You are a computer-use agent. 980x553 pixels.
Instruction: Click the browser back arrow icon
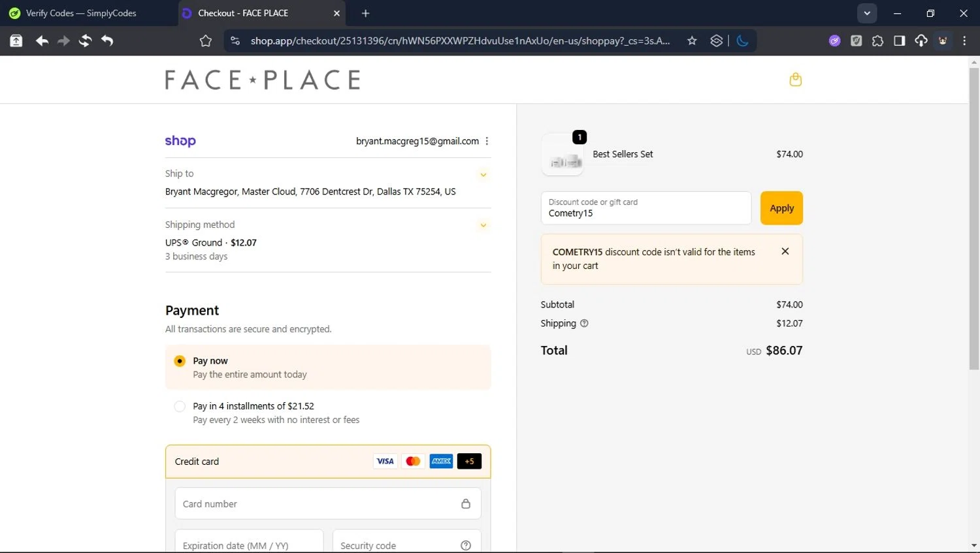tap(42, 41)
